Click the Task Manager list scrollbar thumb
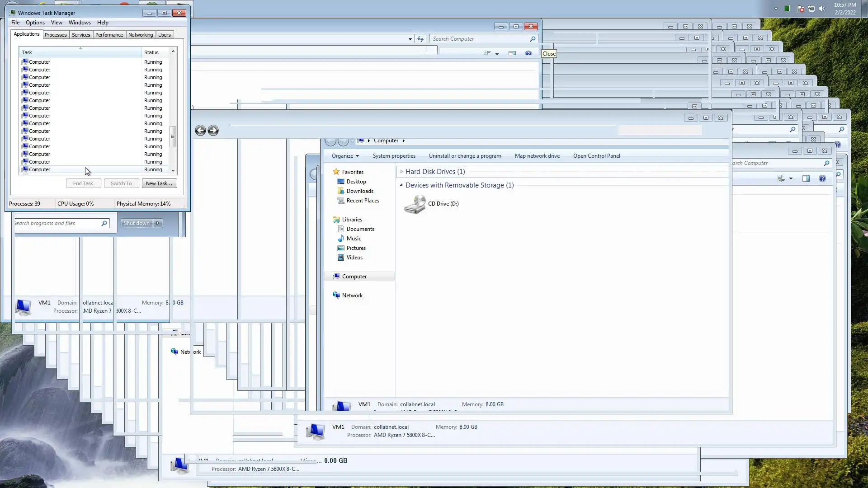This screenshot has height=488, width=868. pos(173,136)
